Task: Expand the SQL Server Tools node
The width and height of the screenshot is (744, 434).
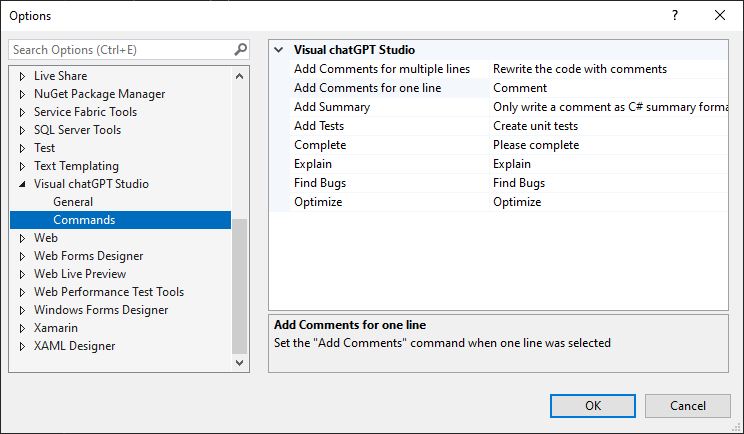Action: [x=23, y=130]
